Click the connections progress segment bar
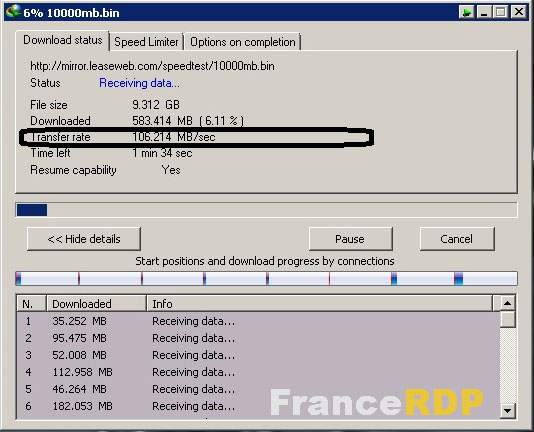Image resolution: width=534 pixels, height=432 pixels. pyautogui.click(x=266, y=279)
